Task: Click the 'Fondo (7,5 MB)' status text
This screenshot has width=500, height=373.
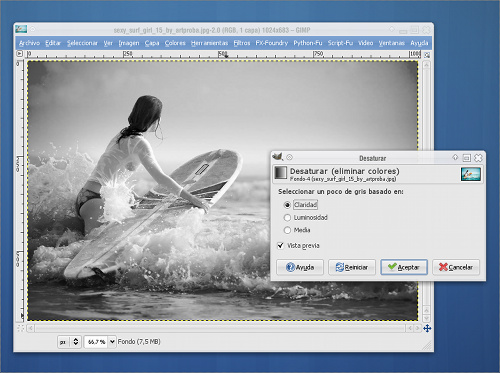Action: [139, 342]
